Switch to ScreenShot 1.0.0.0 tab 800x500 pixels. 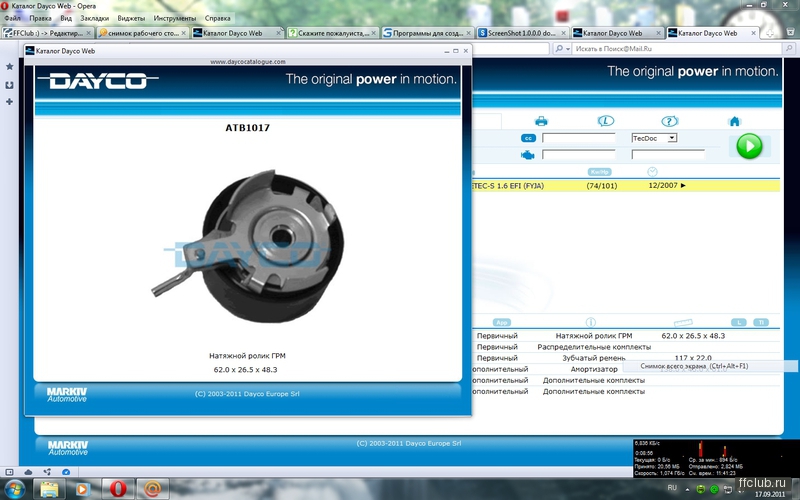[x=522, y=33]
